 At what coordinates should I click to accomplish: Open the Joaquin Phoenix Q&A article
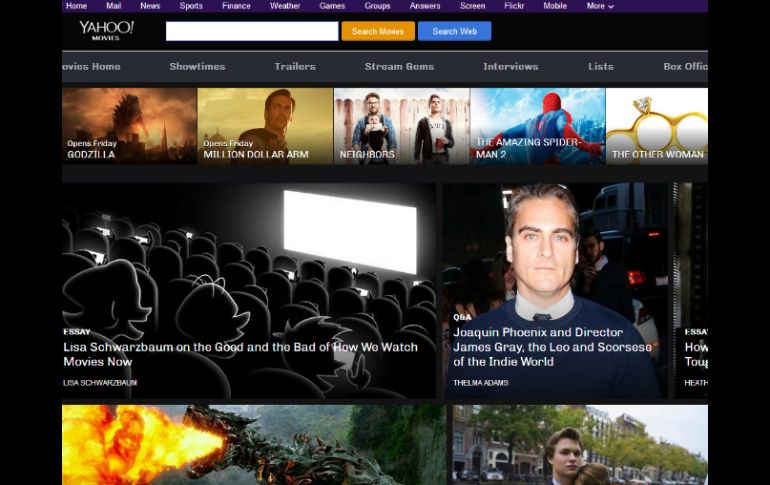(552, 347)
